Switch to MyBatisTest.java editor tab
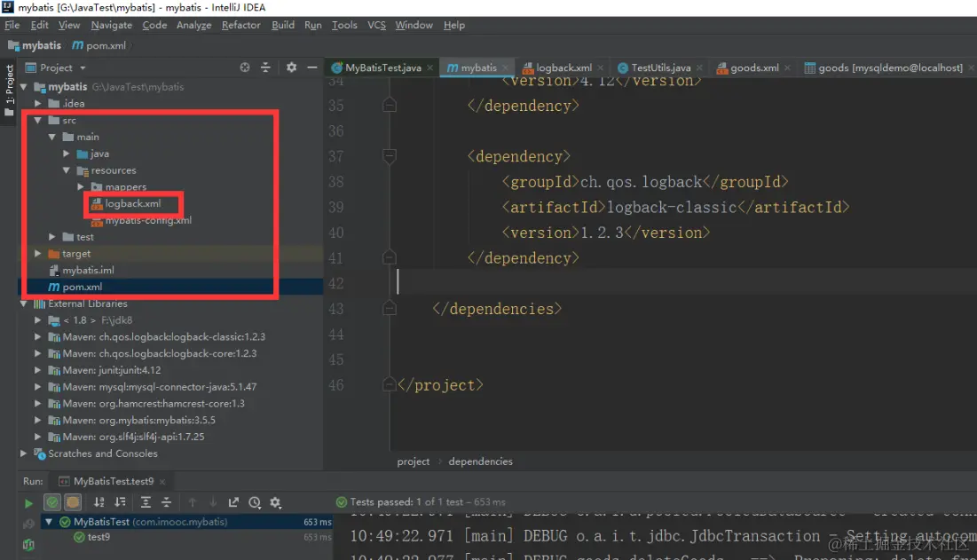Image resolution: width=977 pixels, height=560 pixels. 382,68
